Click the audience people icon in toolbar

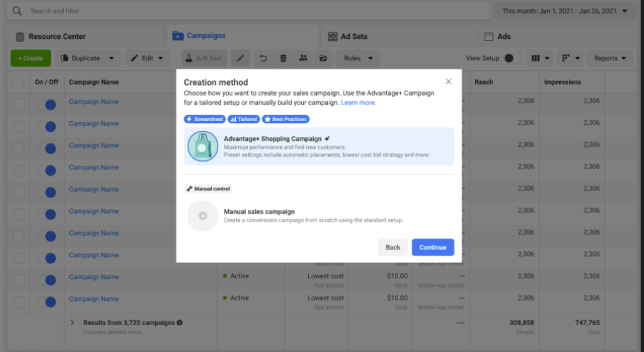click(303, 58)
